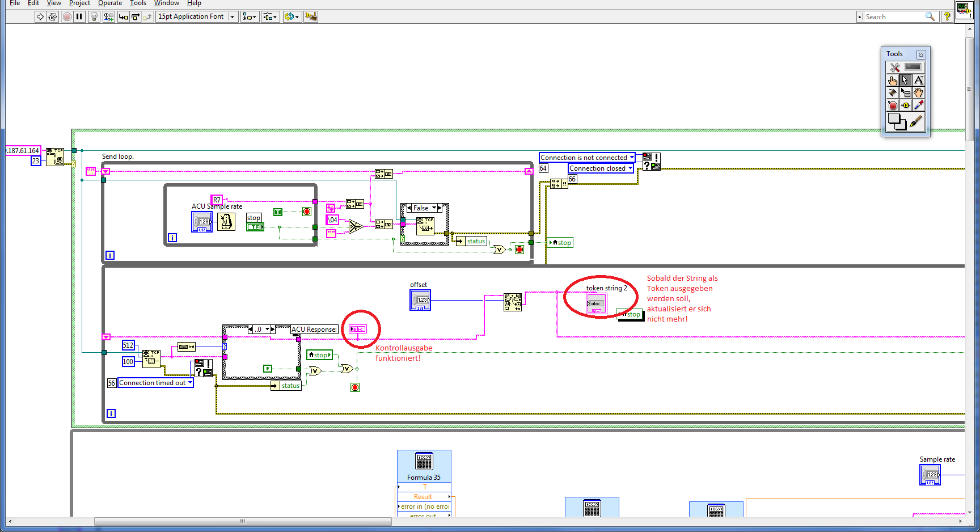Click the TCP Read node beside constant 512

(x=151, y=358)
